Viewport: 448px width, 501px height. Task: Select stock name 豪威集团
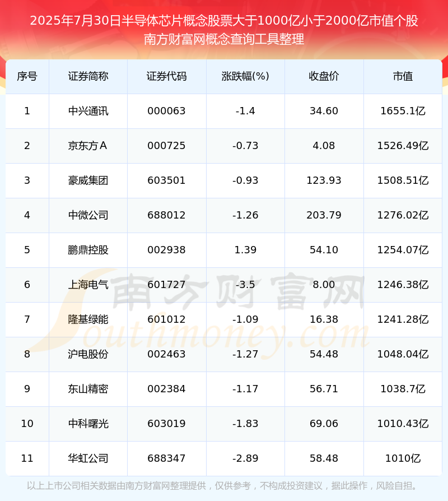tap(88, 180)
